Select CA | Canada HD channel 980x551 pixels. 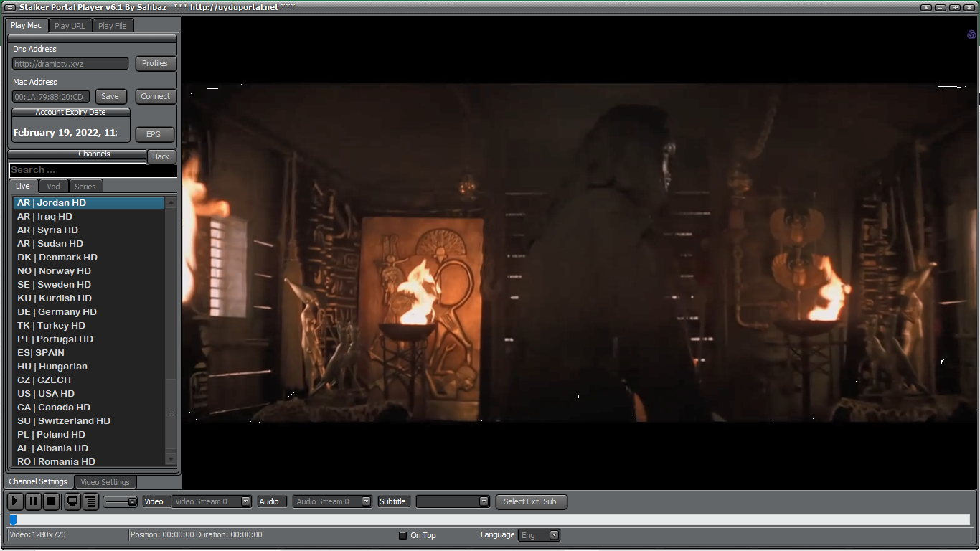(89, 408)
